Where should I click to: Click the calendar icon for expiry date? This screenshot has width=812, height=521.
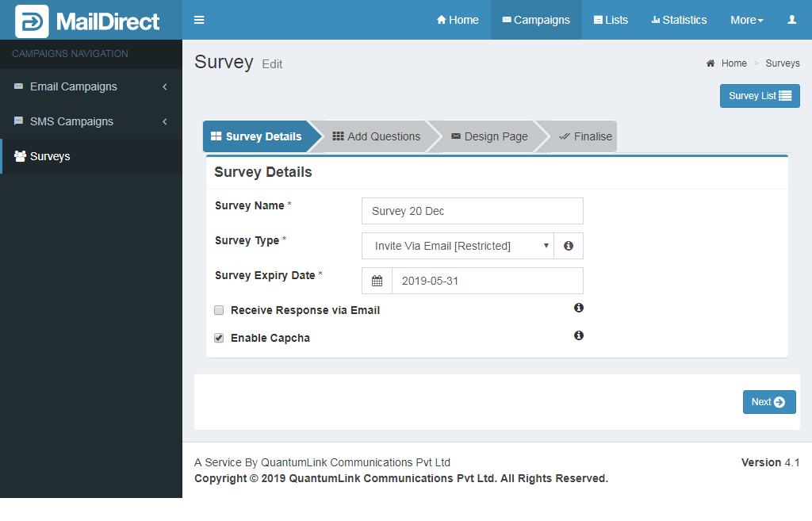377,281
